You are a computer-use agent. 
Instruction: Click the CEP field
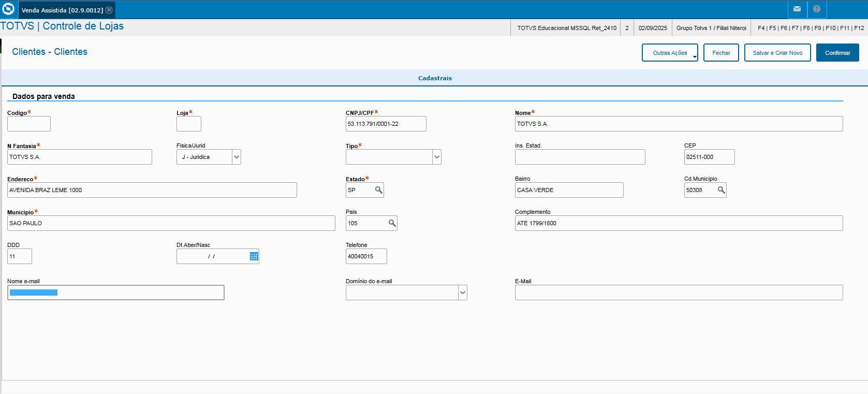click(710, 157)
